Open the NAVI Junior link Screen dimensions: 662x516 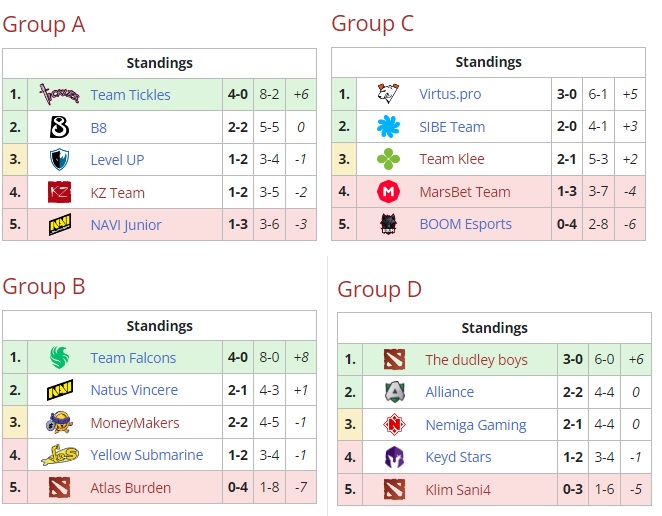click(126, 225)
